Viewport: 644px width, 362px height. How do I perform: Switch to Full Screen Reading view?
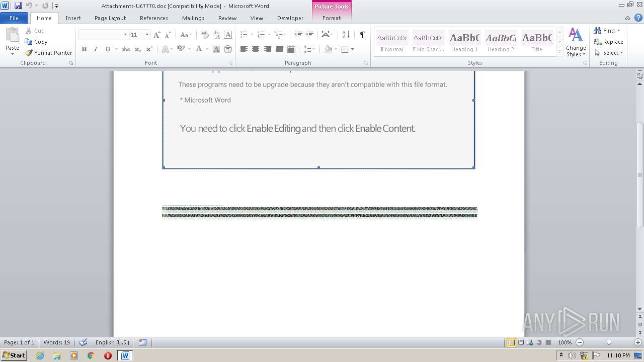[521, 342]
